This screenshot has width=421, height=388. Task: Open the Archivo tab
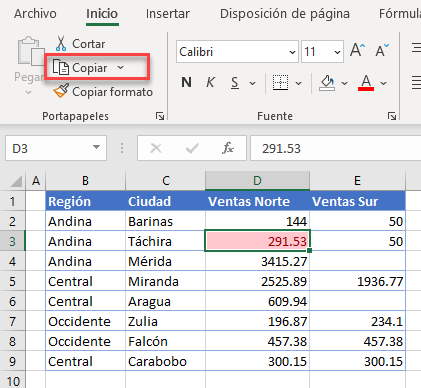[35, 14]
